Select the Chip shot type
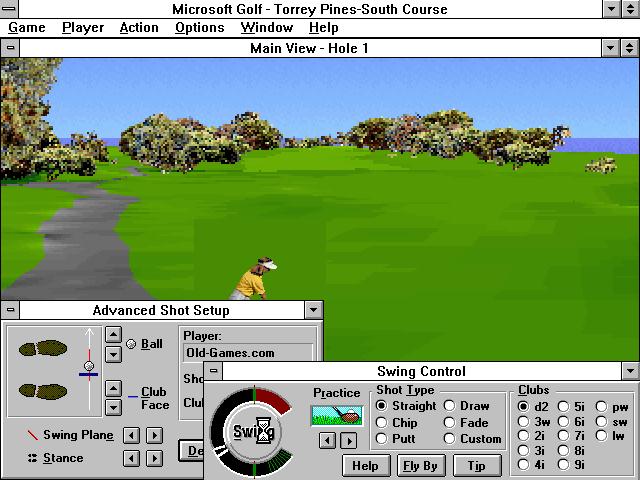The height and width of the screenshot is (480, 640). point(396,422)
